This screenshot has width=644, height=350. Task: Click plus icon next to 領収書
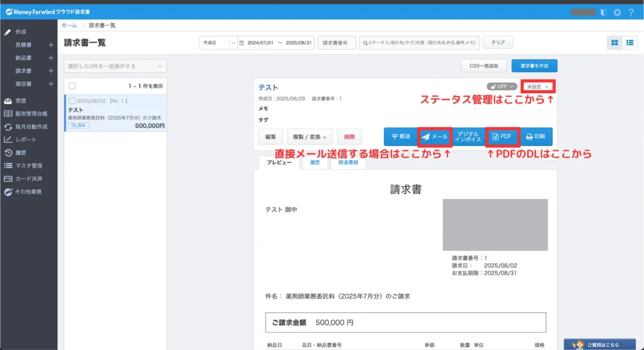click(51, 84)
